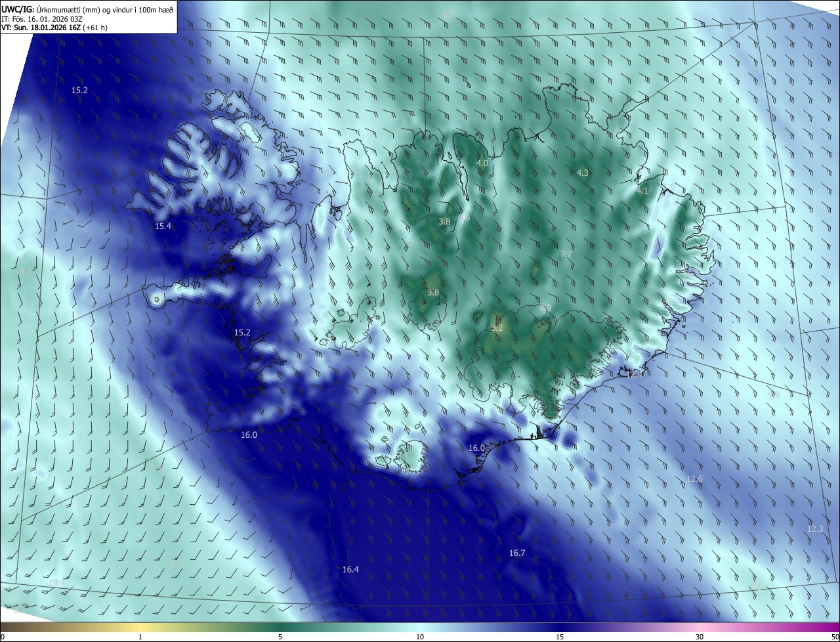Click the 12.6 value label southeast of Iceland
This screenshot has width=840, height=642.
[x=694, y=479]
